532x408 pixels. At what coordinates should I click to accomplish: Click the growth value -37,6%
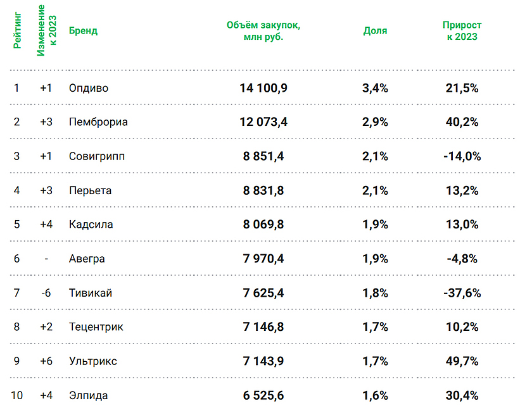point(462,293)
